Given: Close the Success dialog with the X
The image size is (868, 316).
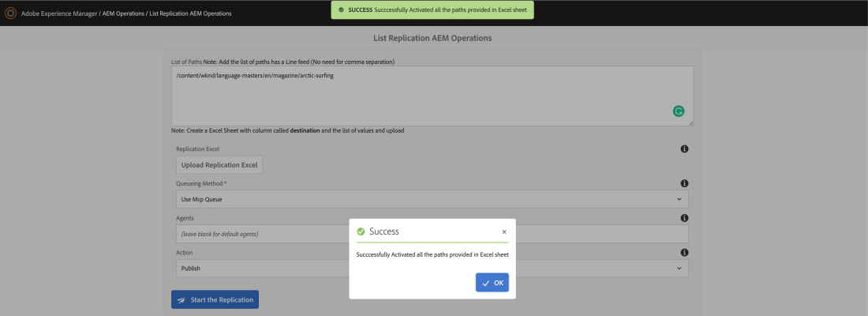Looking at the screenshot, I should 504,232.
